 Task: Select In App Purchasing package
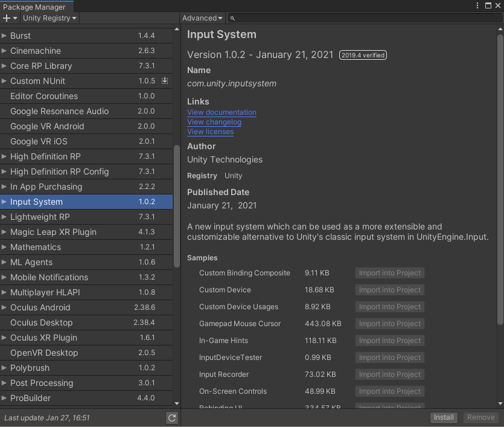[x=86, y=187]
